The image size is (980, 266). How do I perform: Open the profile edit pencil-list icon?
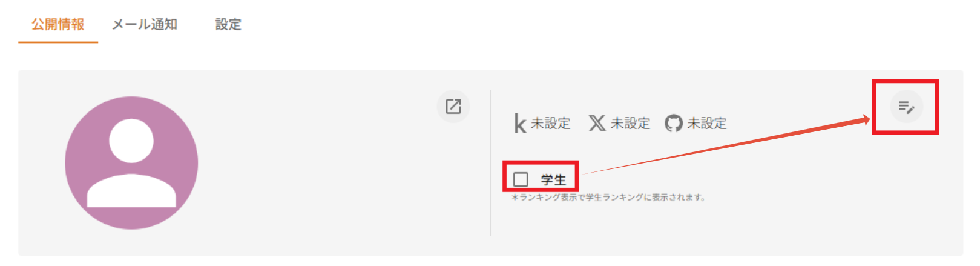point(906,107)
